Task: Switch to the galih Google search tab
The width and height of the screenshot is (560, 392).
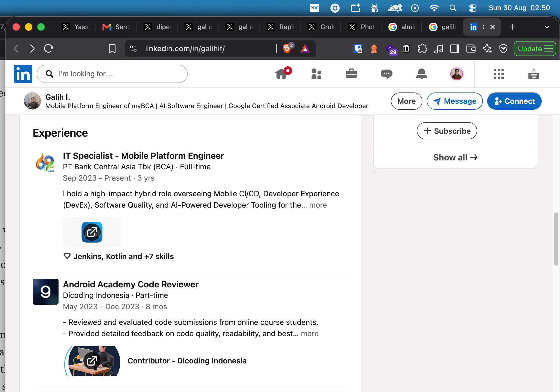Action: point(442,27)
